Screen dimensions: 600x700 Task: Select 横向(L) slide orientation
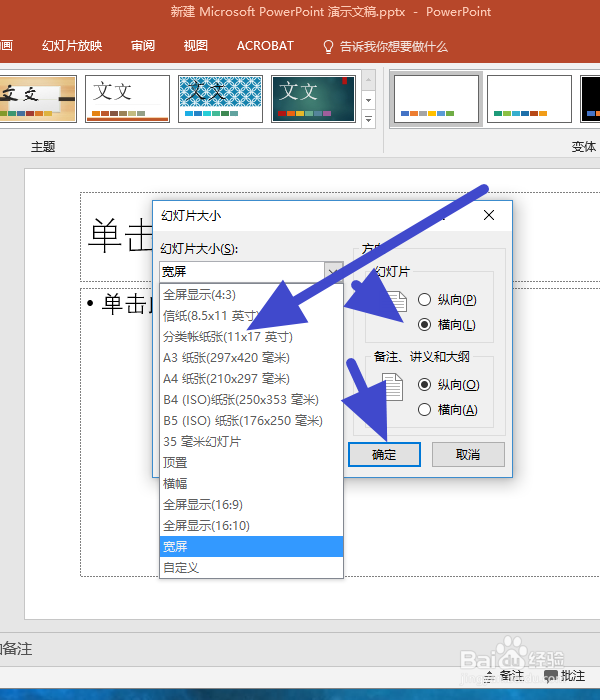coord(446,325)
